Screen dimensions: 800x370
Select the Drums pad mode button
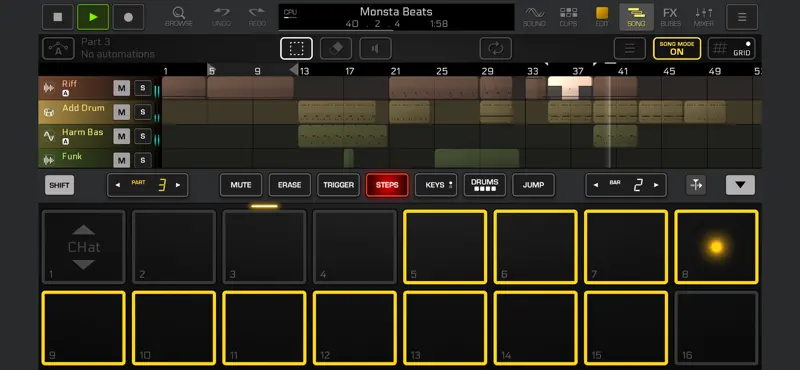coord(485,185)
